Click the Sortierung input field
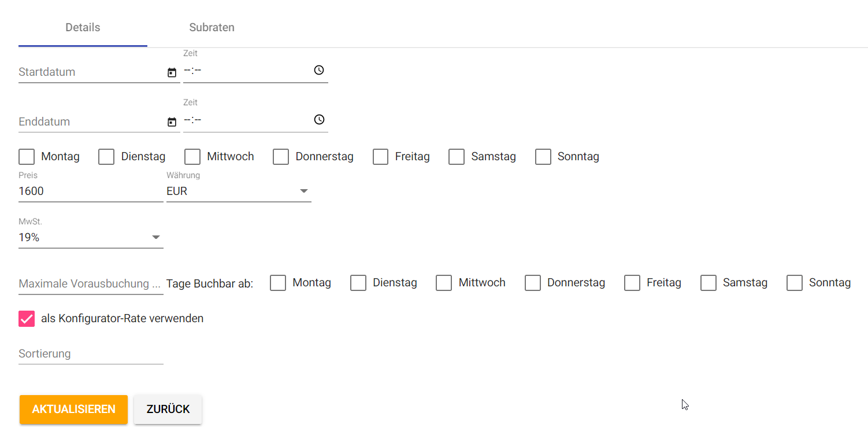This screenshot has width=868, height=435. 91,354
